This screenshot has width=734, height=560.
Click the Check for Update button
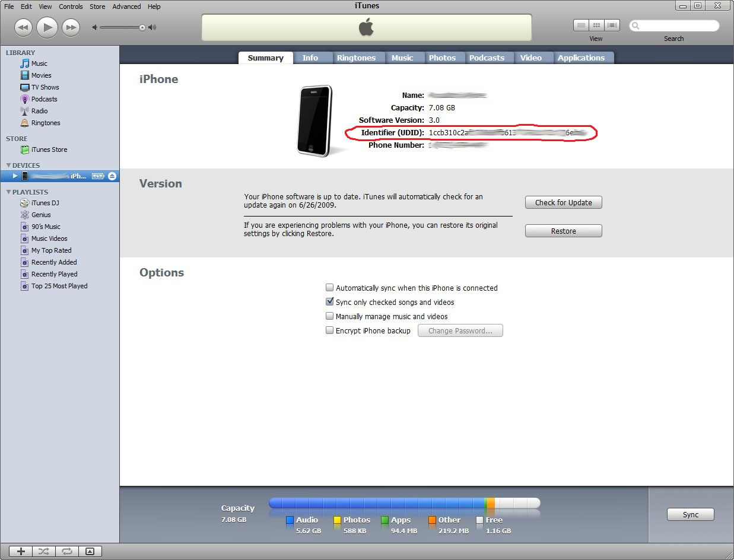563,202
